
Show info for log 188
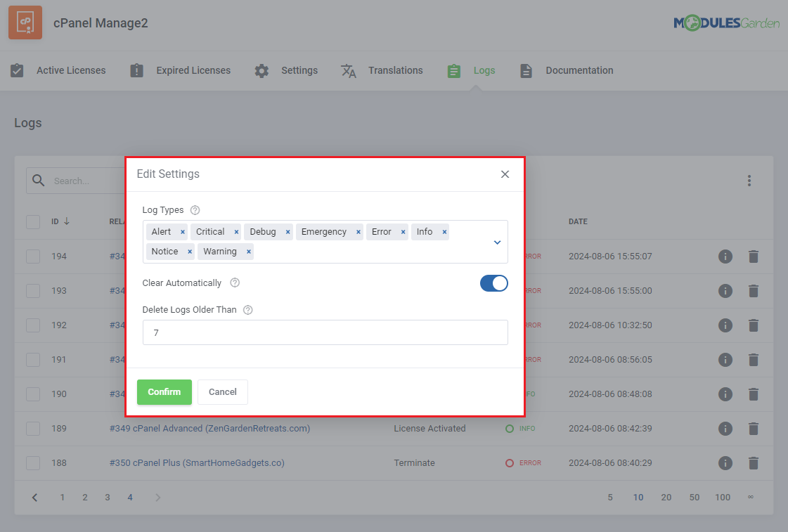[x=725, y=463]
